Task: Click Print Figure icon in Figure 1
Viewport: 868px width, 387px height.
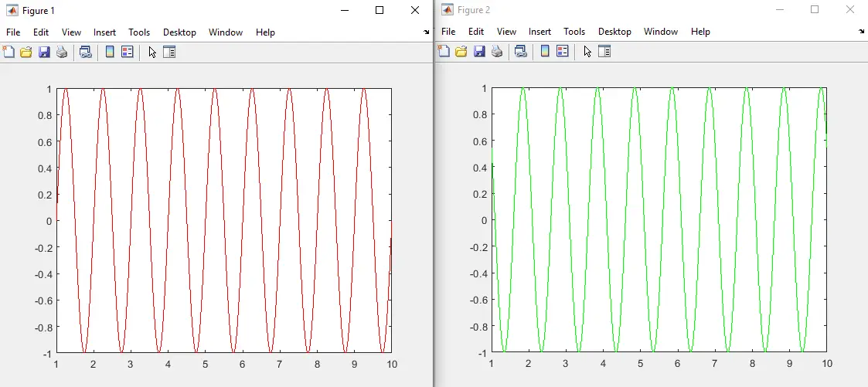Action: pos(61,52)
